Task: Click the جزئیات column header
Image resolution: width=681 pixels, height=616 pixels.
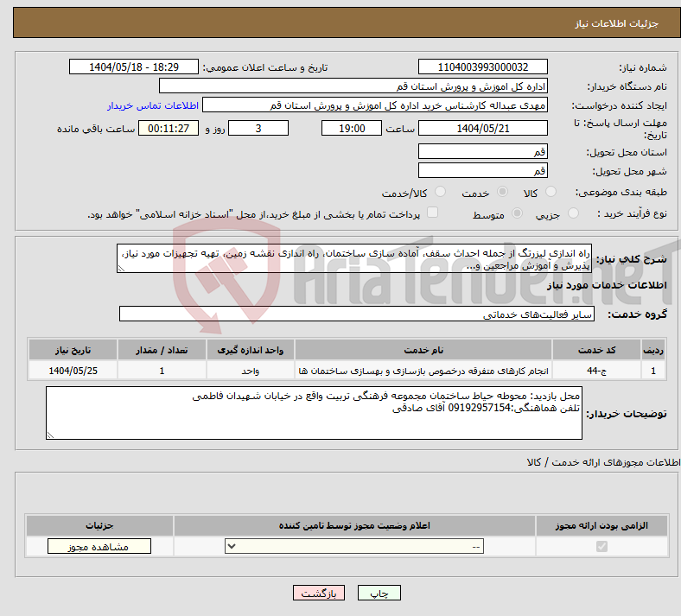Action: (x=99, y=525)
